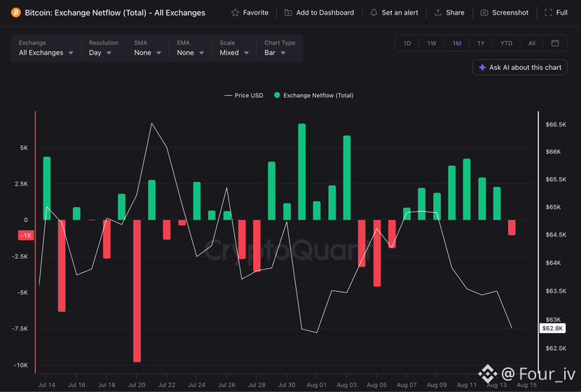
Task: Open the Chart Type dropdown set to Bar
Action: pyautogui.click(x=280, y=48)
